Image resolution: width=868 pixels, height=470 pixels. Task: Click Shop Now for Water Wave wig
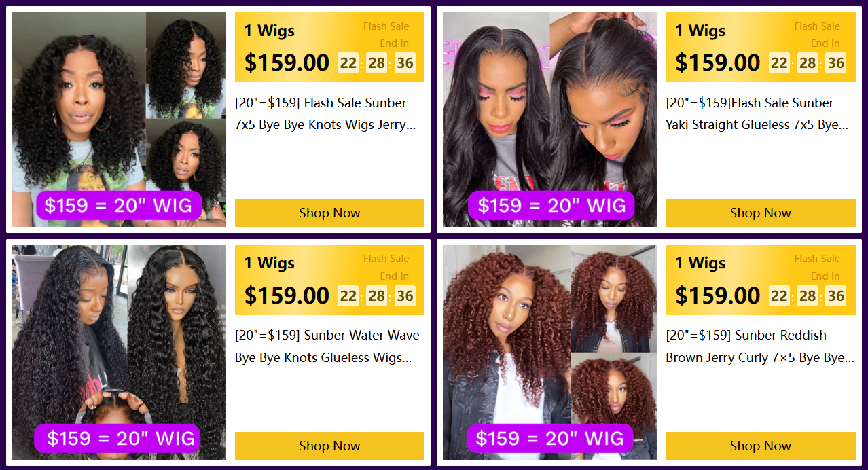pos(329,446)
